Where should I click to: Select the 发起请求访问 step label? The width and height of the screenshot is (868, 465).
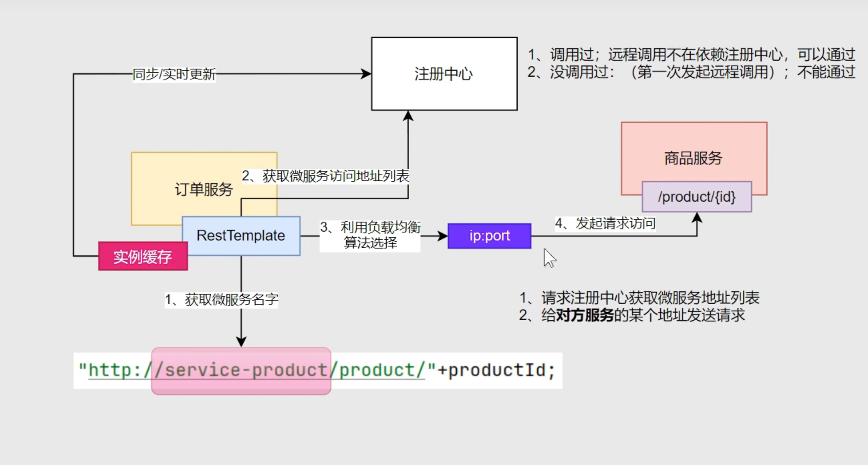[605, 223]
